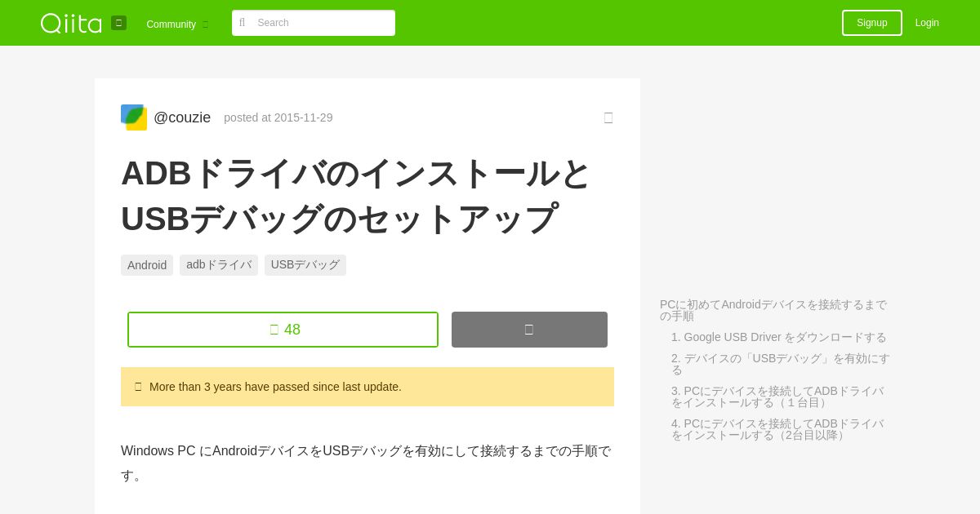Image resolution: width=980 pixels, height=514 pixels.
Task: Go to ADBドライバをインストールする（１台目） section
Action: (777, 397)
